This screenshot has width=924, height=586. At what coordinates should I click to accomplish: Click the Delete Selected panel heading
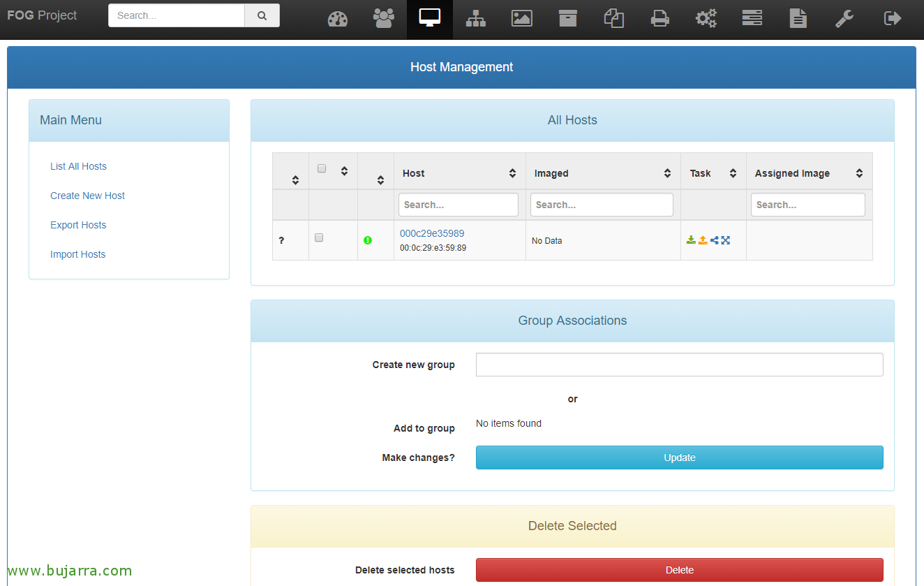(572, 526)
